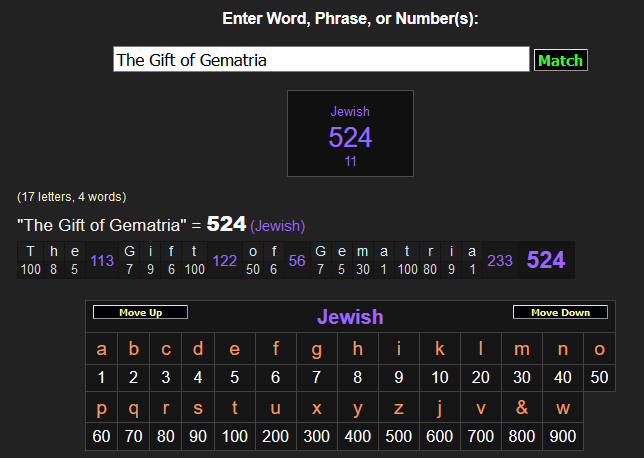This screenshot has height=458, width=644.
Task: Click letter 'a' in cipher chart
Action: pyautogui.click(x=101, y=349)
